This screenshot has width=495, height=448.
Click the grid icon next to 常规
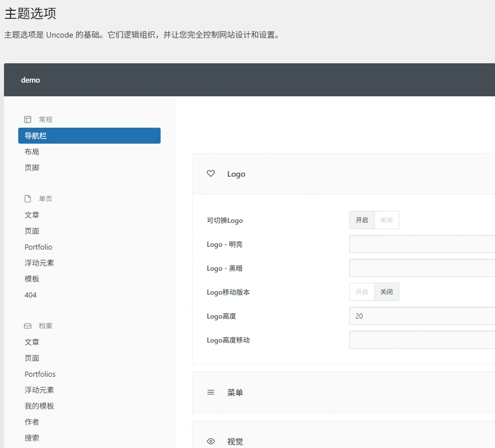point(27,119)
